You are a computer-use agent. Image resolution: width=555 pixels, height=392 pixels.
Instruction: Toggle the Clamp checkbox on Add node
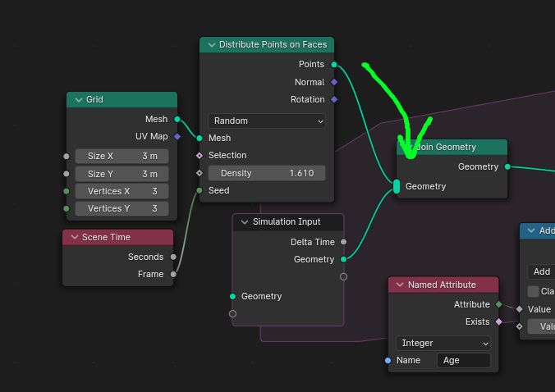click(x=533, y=292)
